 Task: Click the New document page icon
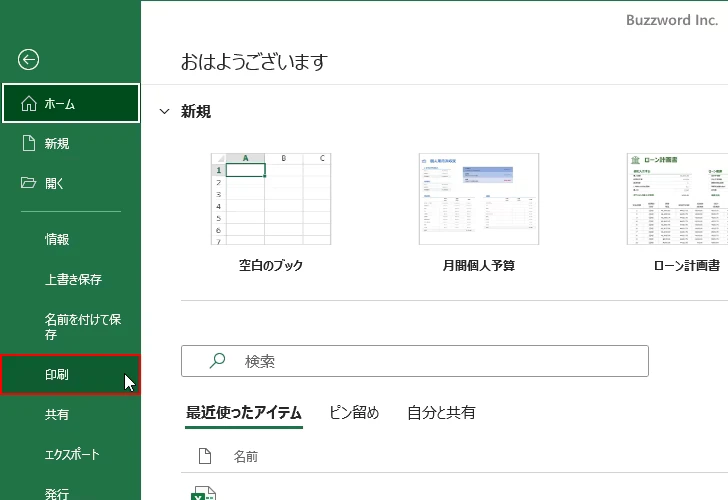pyautogui.click(x=29, y=143)
